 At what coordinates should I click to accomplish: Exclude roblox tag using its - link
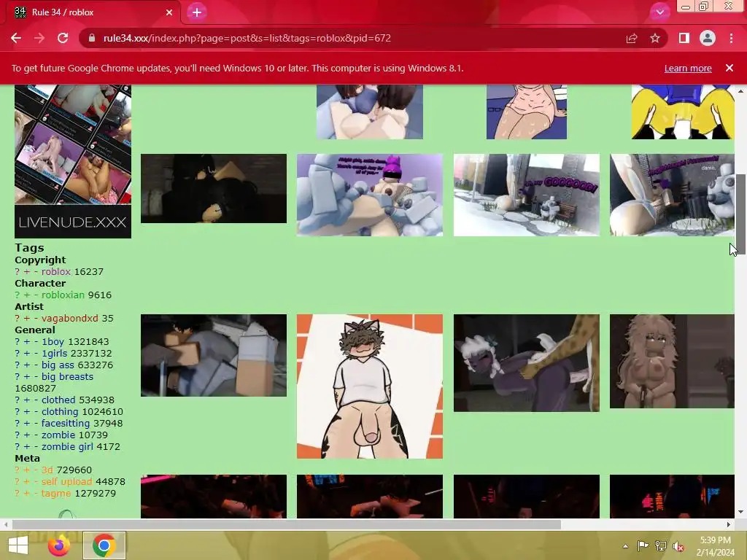[36, 271]
